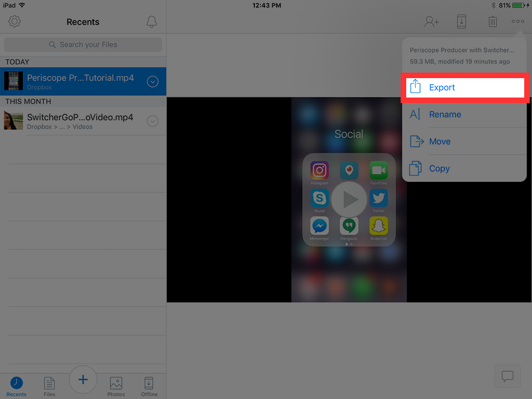Image resolution: width=532 pixels, height=399 pixels.
Task: Click the Search your Files field
Action: (83, 44)
